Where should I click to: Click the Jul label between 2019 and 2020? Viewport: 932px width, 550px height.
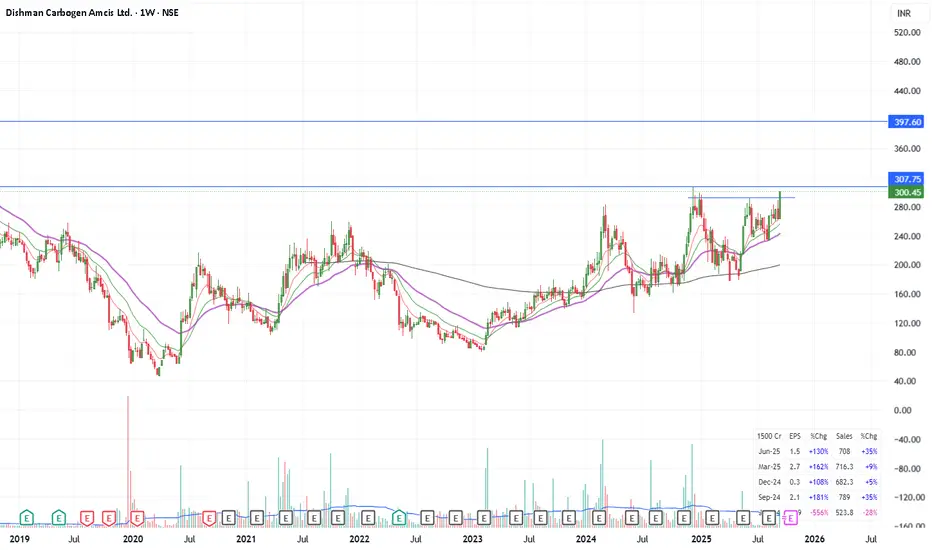(x=74, y=539)
